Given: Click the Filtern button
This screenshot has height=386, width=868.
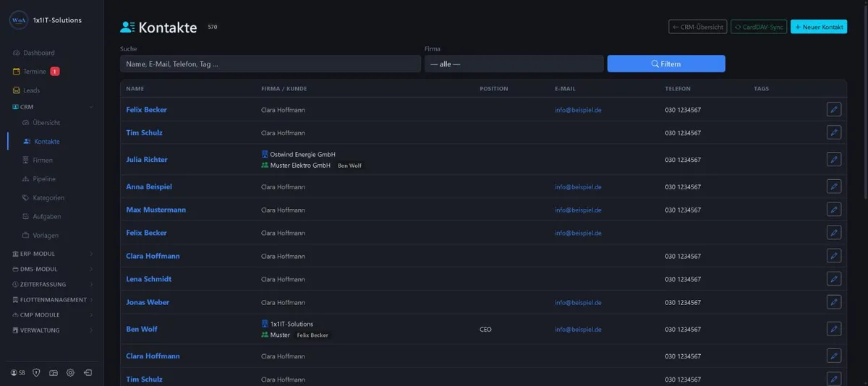Looking at the screenshot, I should tap(666, 64).
